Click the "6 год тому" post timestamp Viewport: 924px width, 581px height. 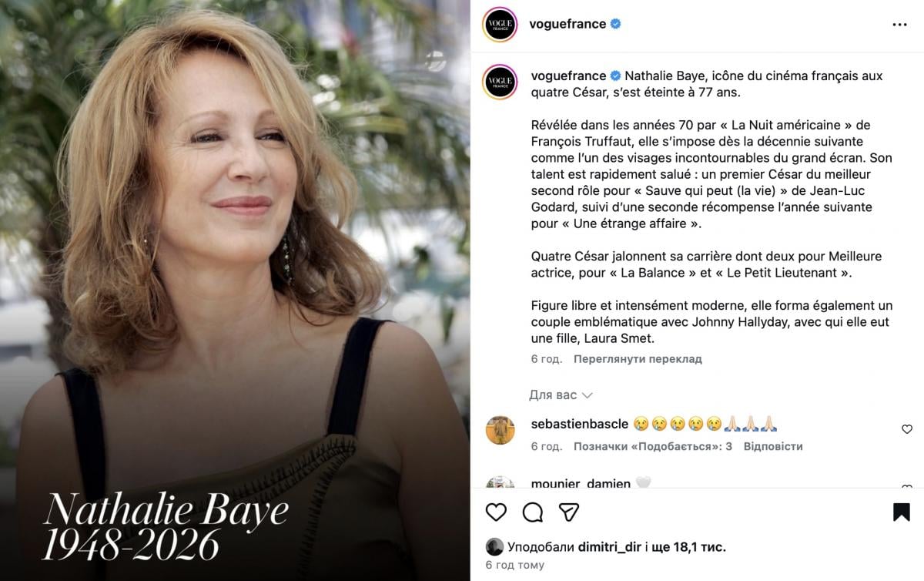[x=514, y=565]
